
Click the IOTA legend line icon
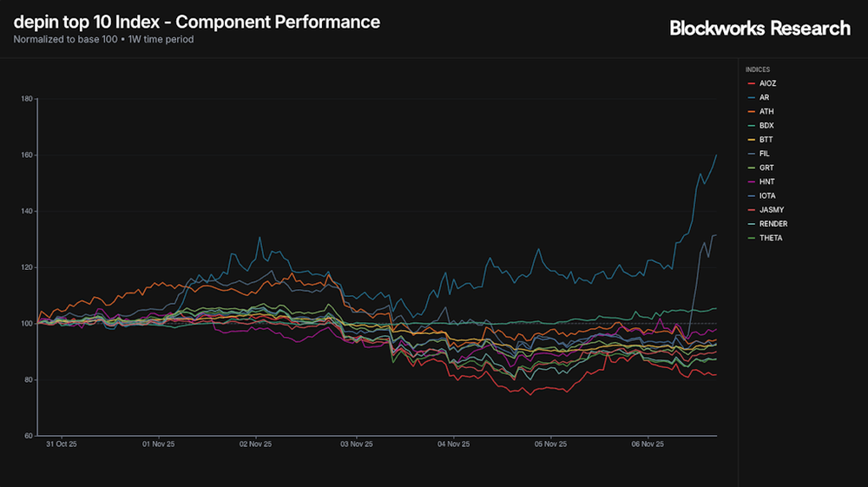click(x=751, y=196)
